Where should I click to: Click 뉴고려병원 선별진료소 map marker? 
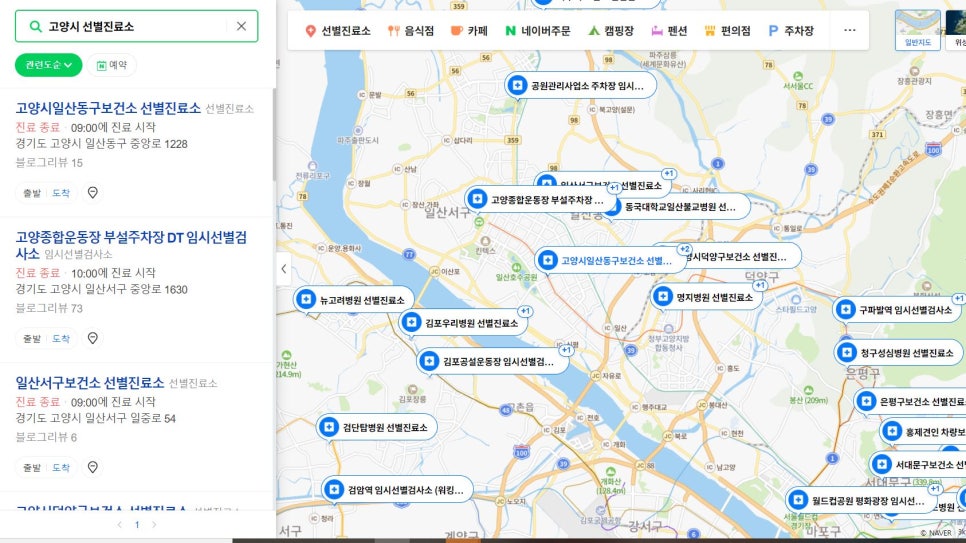pyautogui.click(x=354, y=300)
